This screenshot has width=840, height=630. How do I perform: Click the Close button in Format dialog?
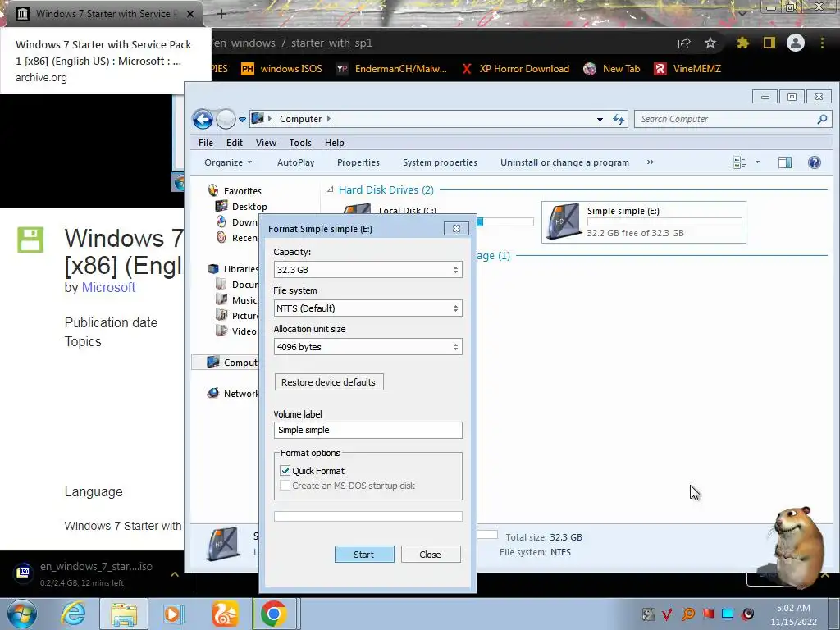(431, 554)
